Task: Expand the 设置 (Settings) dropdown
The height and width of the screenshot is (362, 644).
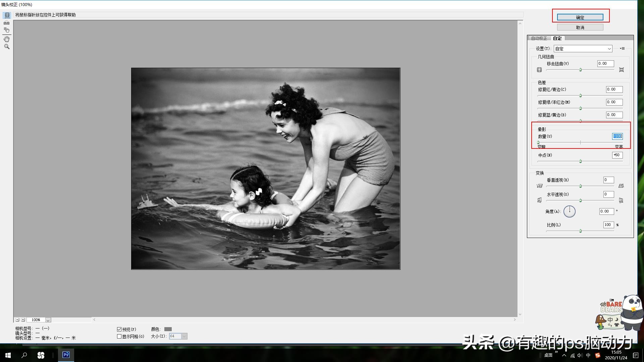Action: click(x=583, y=49)
